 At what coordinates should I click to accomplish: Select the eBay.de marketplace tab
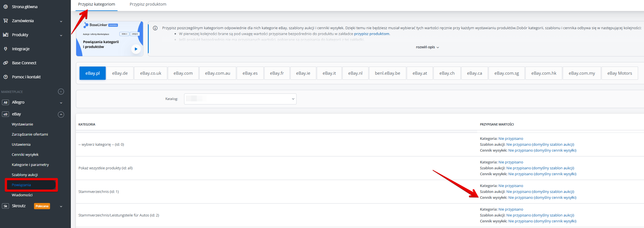120,73
